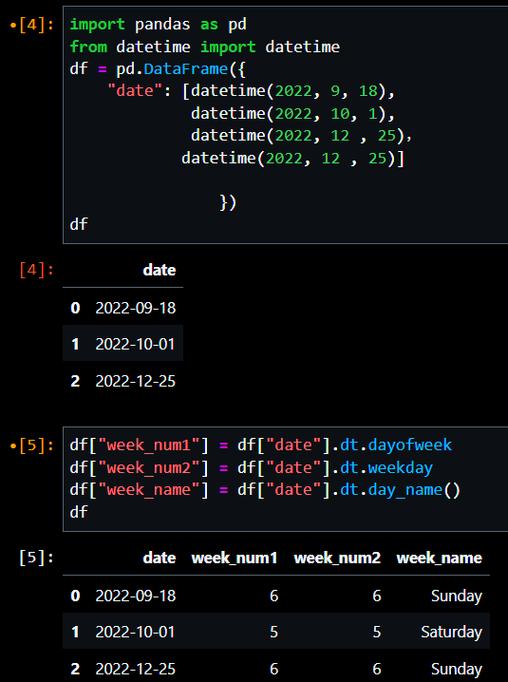This screenshot has width=508, height=682.
Task: Click the week_name assignment code line
Action: [265, 490]
